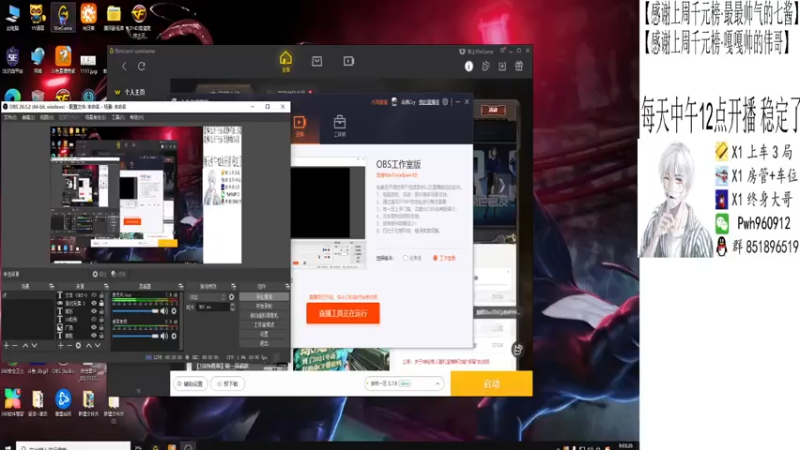This screenshot has width=800, height=450.
Task: Click the game banner below streaming tool
Action: click(x=341, y=359)
